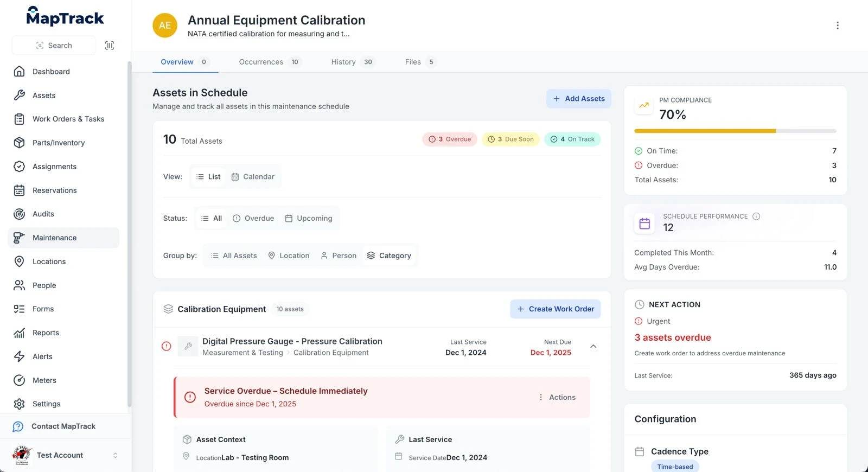Open Settings in the sidebar
The image size is (868, 472).
tap(64, 404)
